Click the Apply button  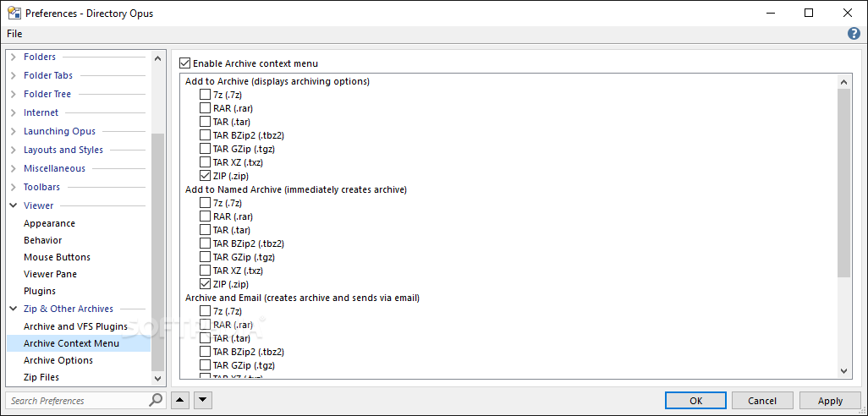pyautogui.click(x=831, y=401)
